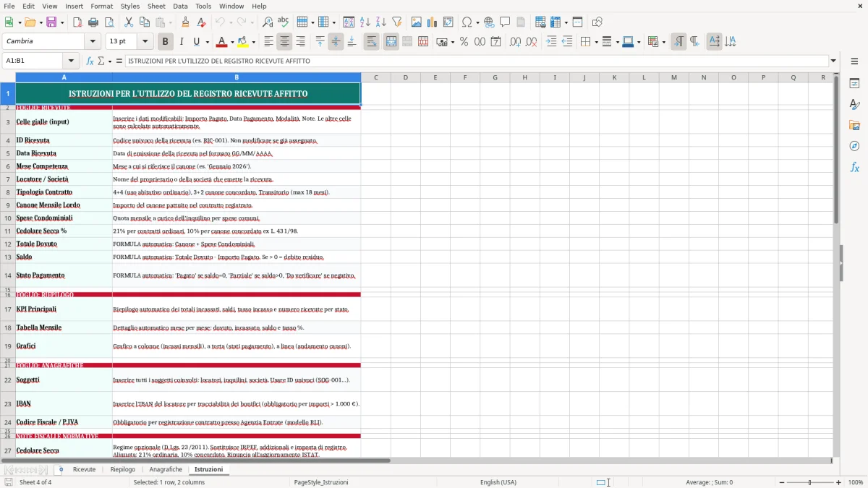Screen dimensions: 868x488
Task: Open the 13 pt font size dropdown
Action: point(145,42)
